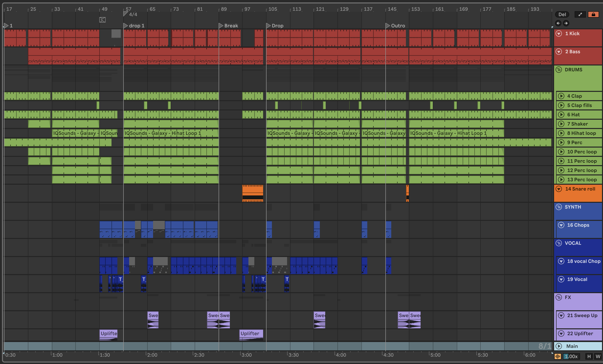Image resolution: width=603 pixels, height=364 pixels.
Task: Toggle the lock envelopes button
Action: tap(593, 14)
